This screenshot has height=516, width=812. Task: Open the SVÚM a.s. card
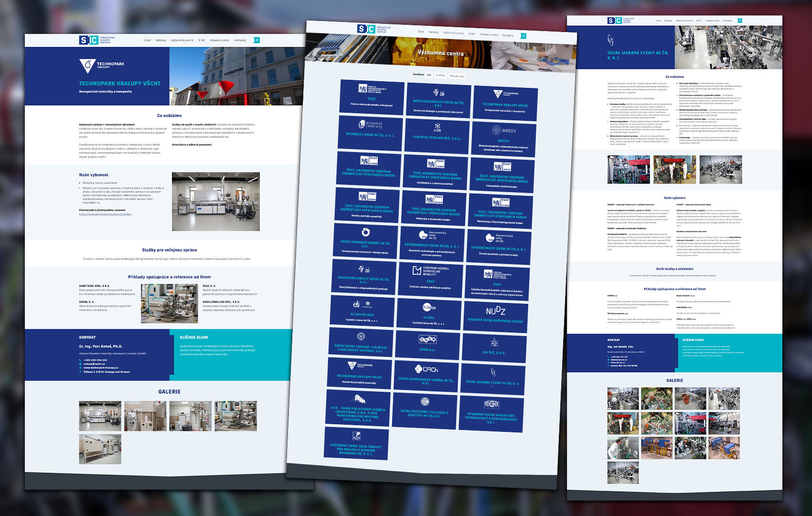click(x=427, y=344)
